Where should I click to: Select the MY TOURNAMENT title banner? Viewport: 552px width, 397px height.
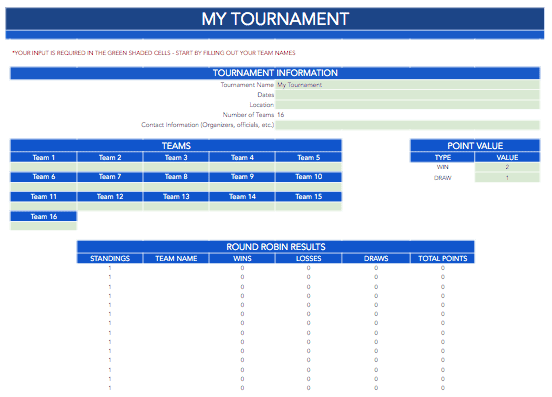pyautogui.click(x=275, y=19)
